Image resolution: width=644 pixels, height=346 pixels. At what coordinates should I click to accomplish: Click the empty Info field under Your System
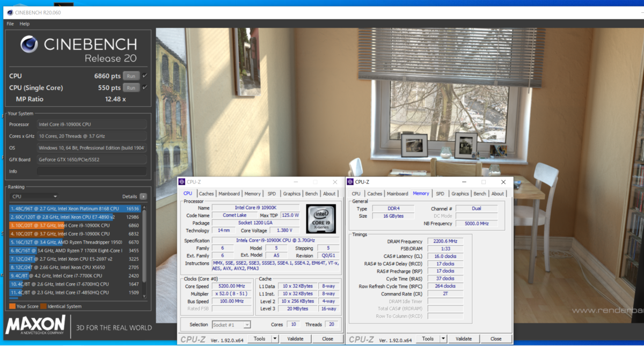[92, 171]
